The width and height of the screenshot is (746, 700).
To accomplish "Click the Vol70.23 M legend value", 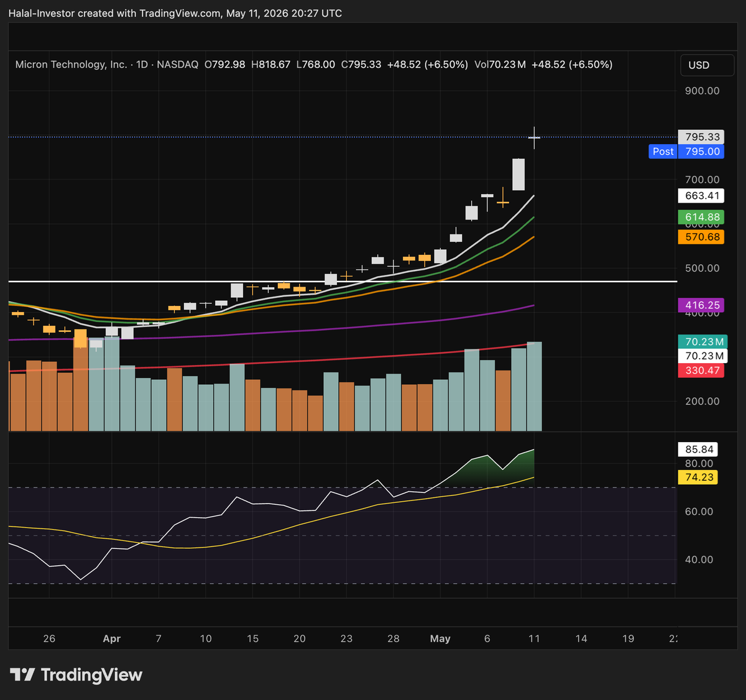I will [x=500, y=65].
